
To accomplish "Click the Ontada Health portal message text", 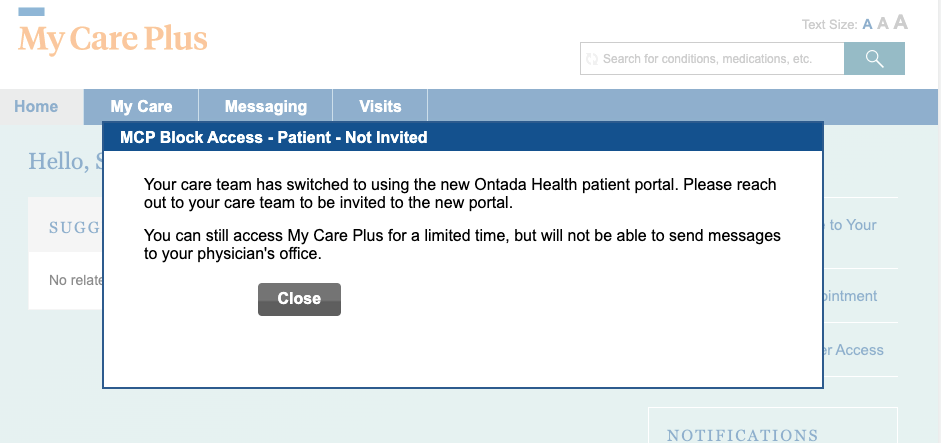I will [x=460, y=194].
